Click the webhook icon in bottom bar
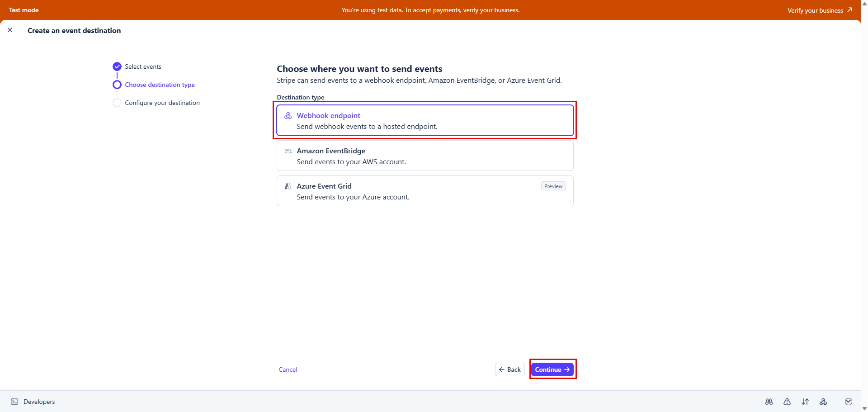The height and width of the screenshot is (412, 868). [x=823, y=402]
